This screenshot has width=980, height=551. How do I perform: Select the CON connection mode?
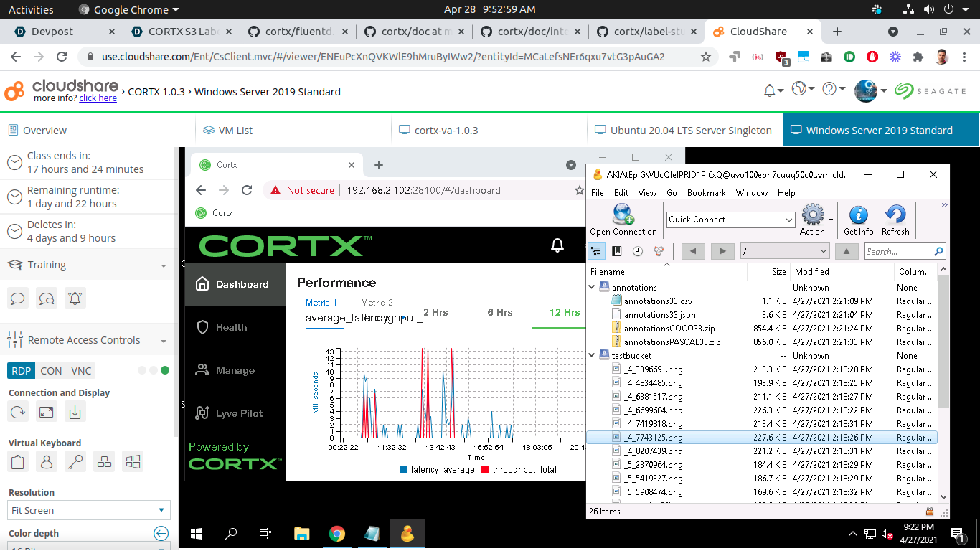tap(51, 371)
